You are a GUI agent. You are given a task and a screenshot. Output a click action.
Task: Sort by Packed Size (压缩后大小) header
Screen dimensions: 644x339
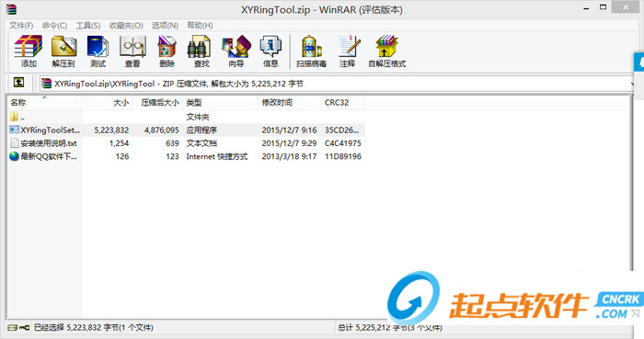[157, 103]
